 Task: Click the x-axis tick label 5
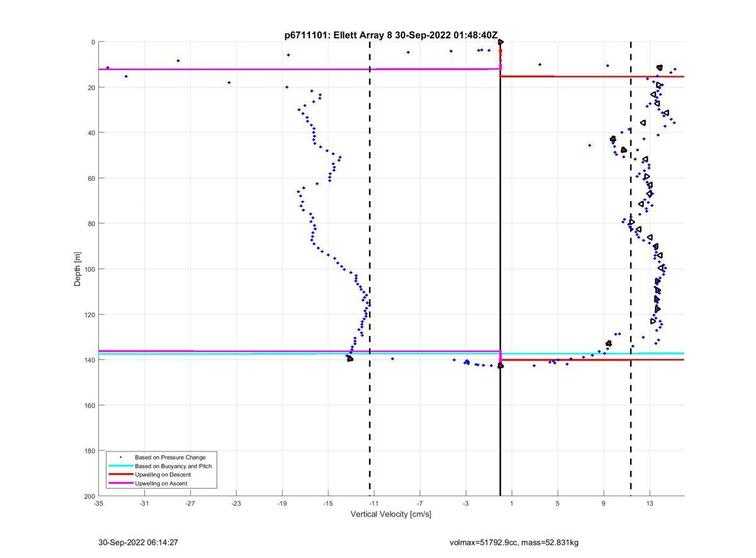coord(558,503)
